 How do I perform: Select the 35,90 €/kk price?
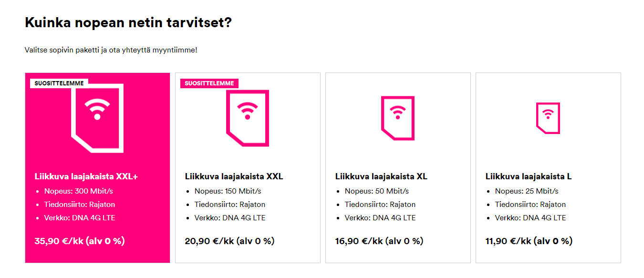pyautogui.click(x=80, y=241)
